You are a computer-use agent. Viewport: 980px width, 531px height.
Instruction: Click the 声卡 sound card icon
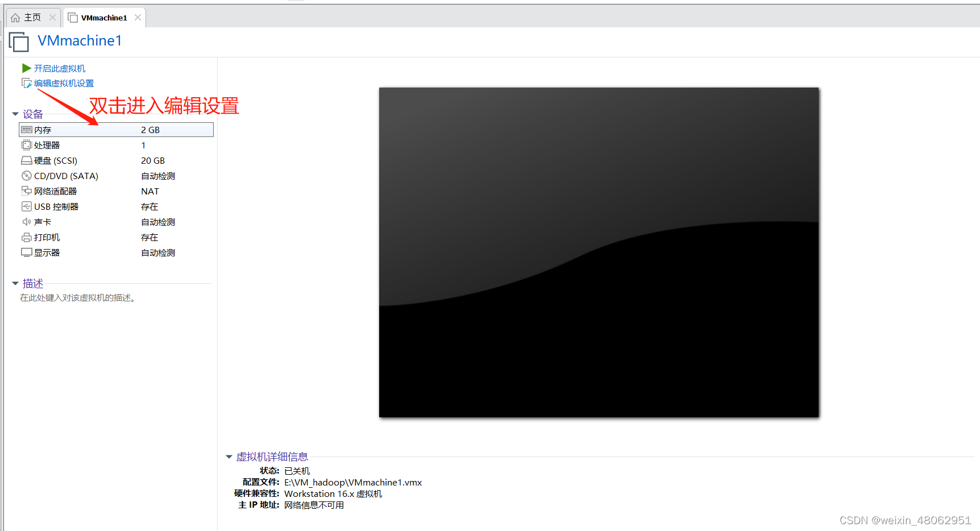point(27,222)
